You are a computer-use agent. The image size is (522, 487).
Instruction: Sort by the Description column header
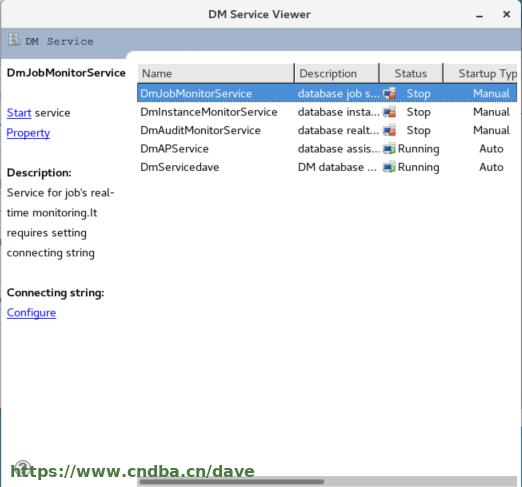[337, 73]
